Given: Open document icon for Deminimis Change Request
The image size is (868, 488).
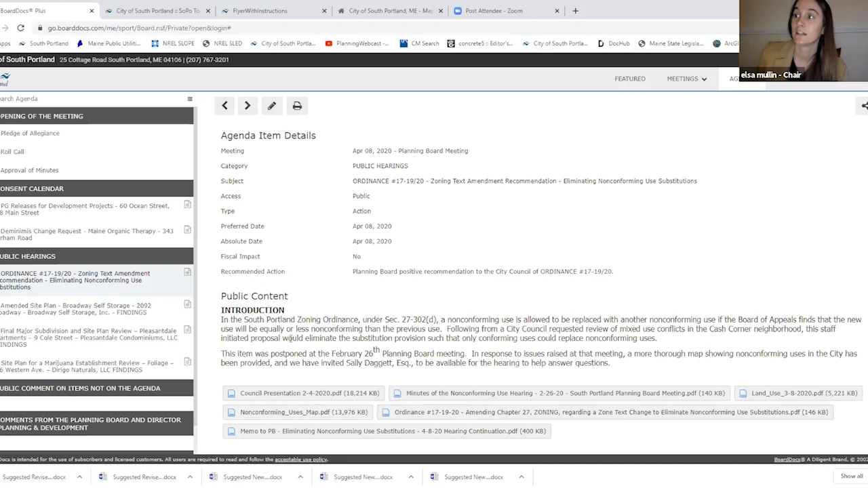Looking at the screenshot, I should coord(188,230).
